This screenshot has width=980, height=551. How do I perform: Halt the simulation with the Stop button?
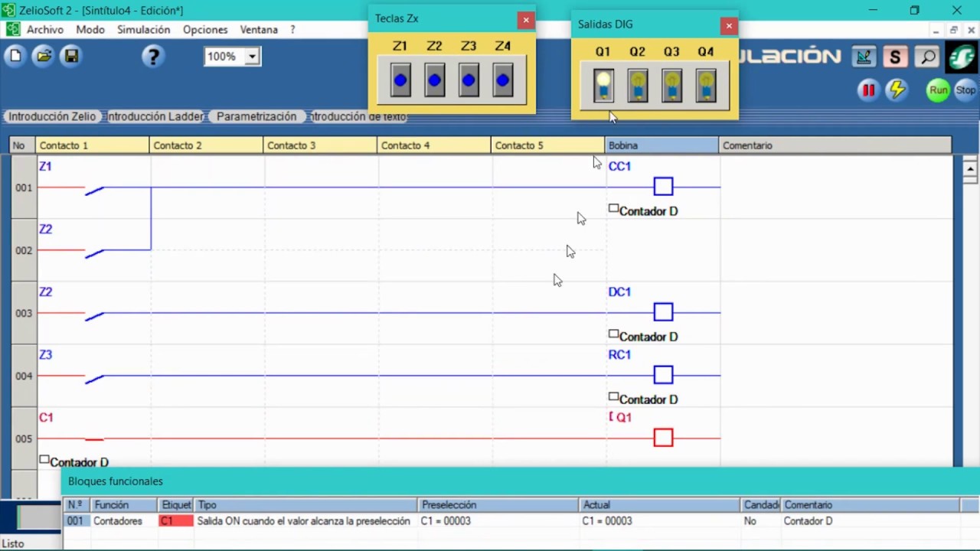[965, 90]
